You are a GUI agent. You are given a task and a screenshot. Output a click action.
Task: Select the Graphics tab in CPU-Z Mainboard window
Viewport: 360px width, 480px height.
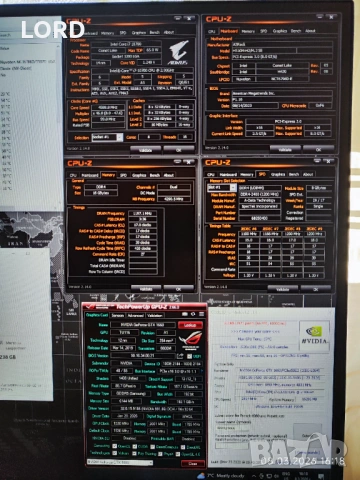pos(280,31)
